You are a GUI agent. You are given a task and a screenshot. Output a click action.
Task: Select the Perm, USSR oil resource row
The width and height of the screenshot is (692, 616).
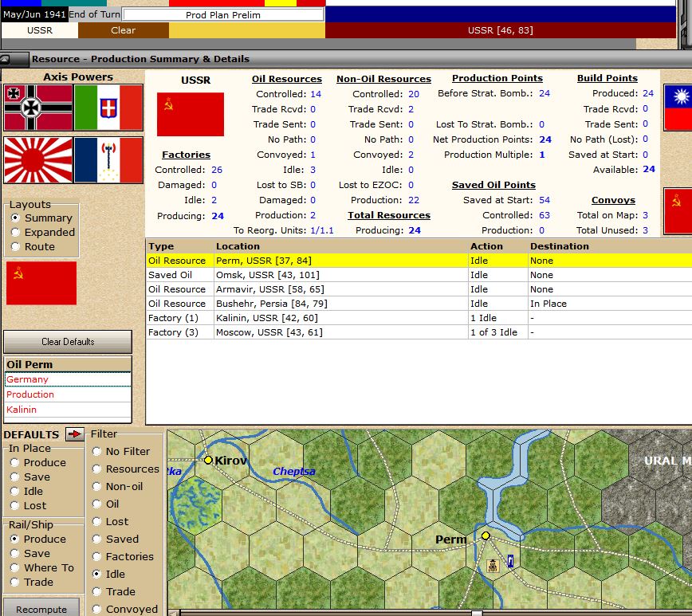pyautogui.click(x=419, y=261)
